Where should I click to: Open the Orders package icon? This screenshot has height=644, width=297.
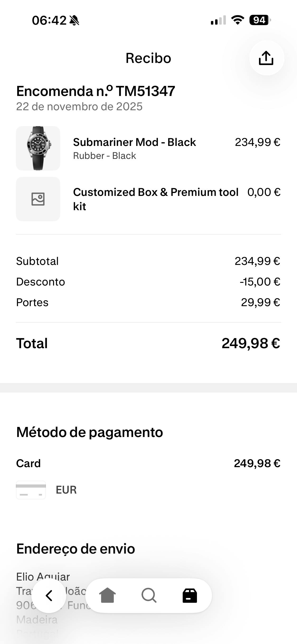pyautogui.click(x=190, y=596)
